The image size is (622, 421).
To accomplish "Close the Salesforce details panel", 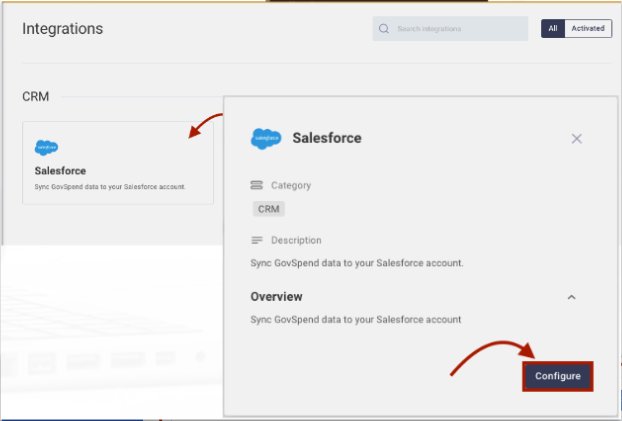I will 576,138.
